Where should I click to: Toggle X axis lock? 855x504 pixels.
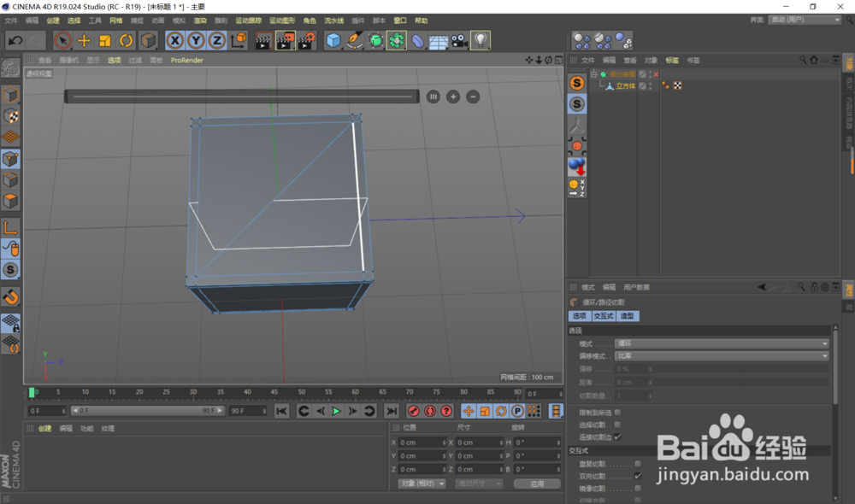coord(174,40)
